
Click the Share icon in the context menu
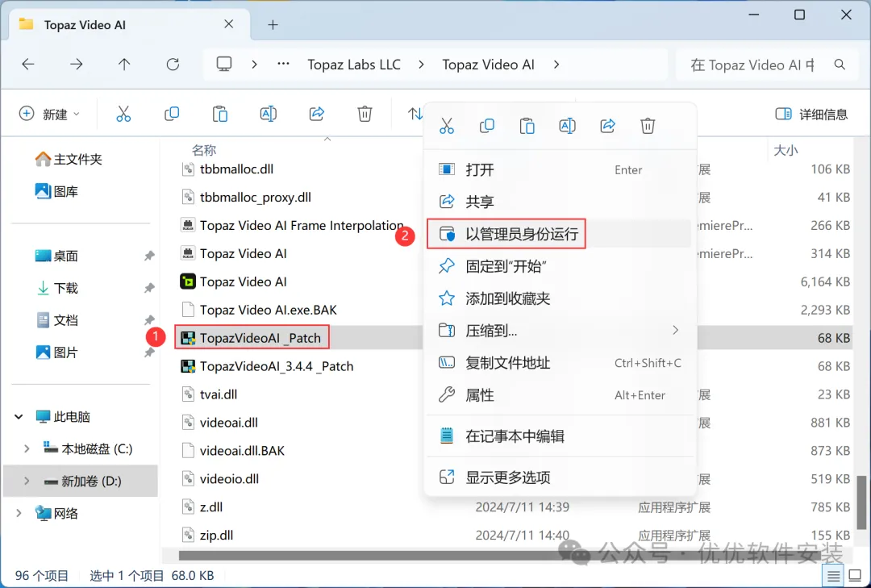coord(608,126)
